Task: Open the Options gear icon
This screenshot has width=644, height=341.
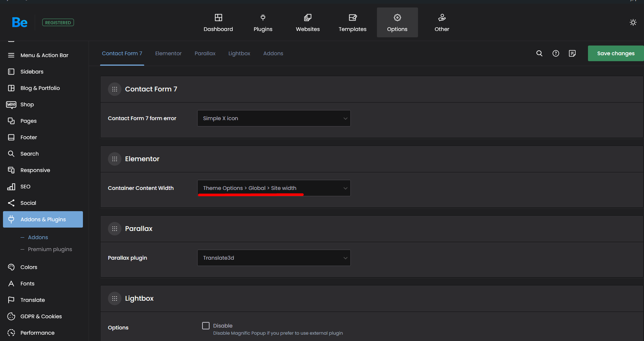Action: coord(397,18)
